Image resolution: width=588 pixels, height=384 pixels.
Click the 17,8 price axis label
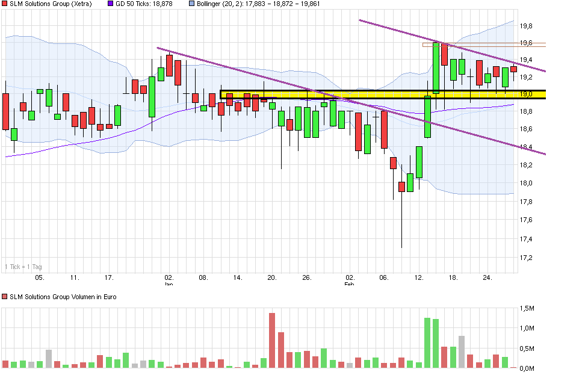(x=526, y=202)
